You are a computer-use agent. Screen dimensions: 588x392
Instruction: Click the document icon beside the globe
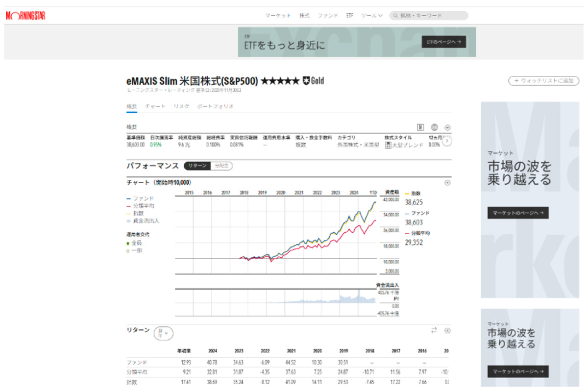pyautogui.click(x=420, y=127)
